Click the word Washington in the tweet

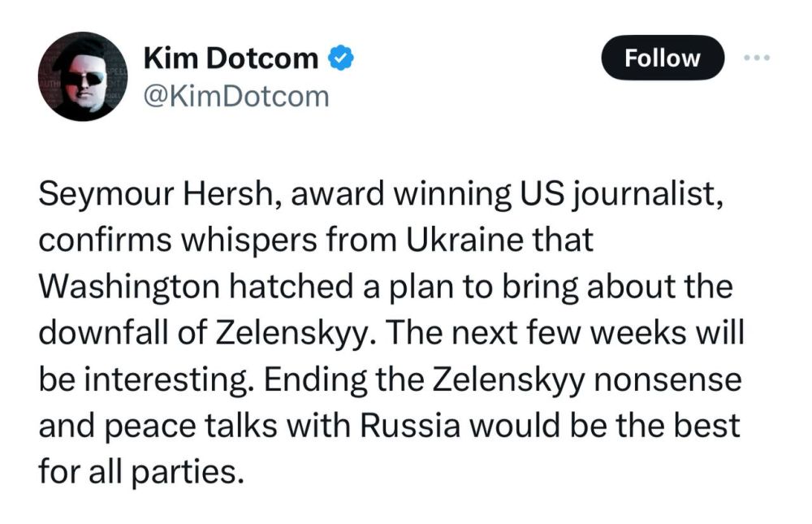click(118, 285)
